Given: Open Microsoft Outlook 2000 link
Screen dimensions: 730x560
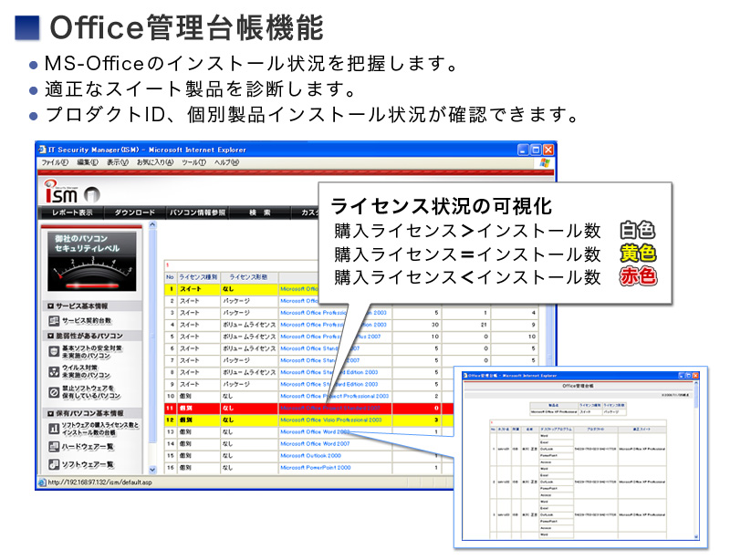Looking at the screenshot, I should pos(310,456).
